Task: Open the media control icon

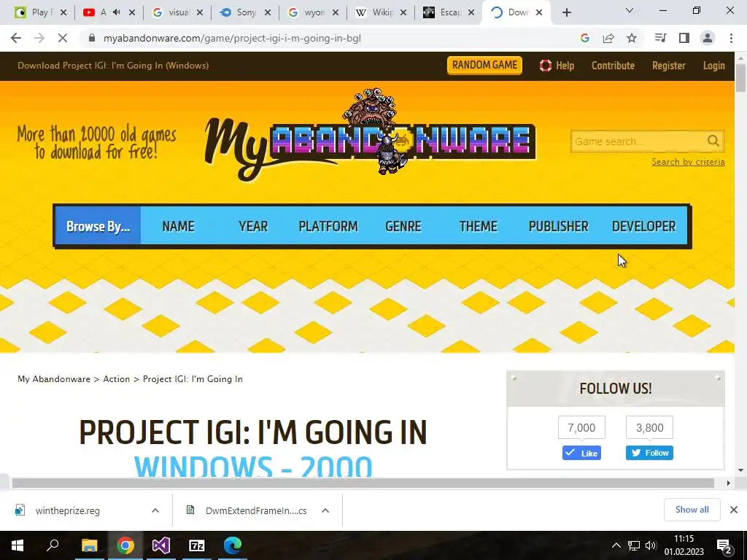Action: click(x=660, y=38)
